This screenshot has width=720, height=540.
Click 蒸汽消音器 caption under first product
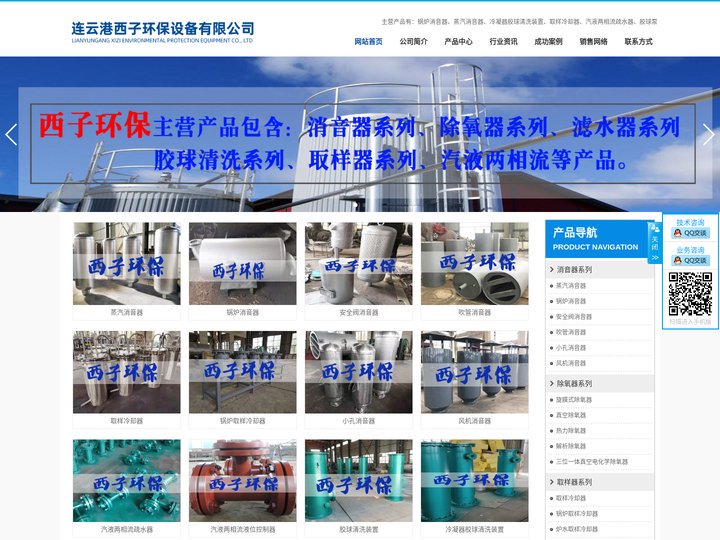[x=127, y=312]
